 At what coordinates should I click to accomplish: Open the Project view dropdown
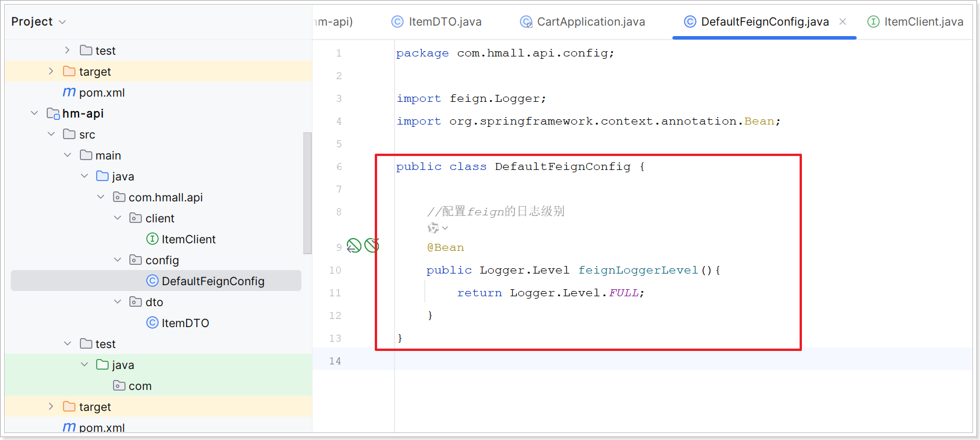[x=62, y=22]
